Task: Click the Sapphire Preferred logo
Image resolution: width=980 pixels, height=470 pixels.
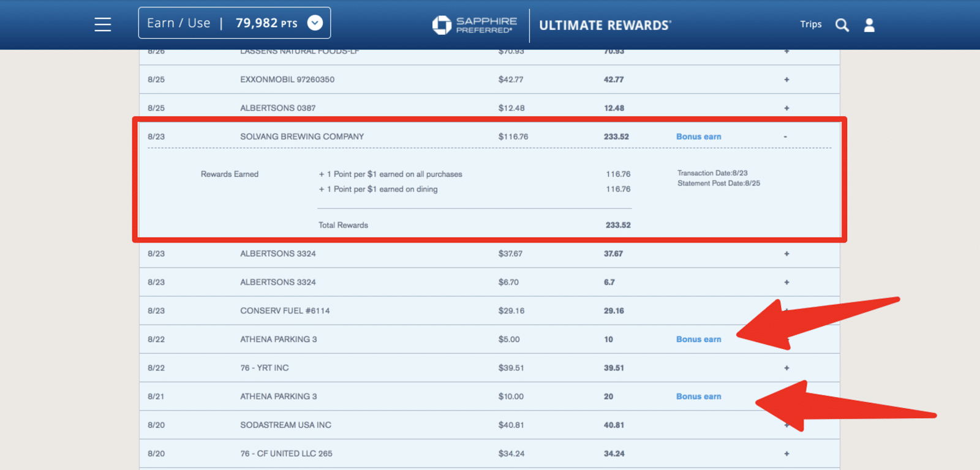Action: [475, 25]
